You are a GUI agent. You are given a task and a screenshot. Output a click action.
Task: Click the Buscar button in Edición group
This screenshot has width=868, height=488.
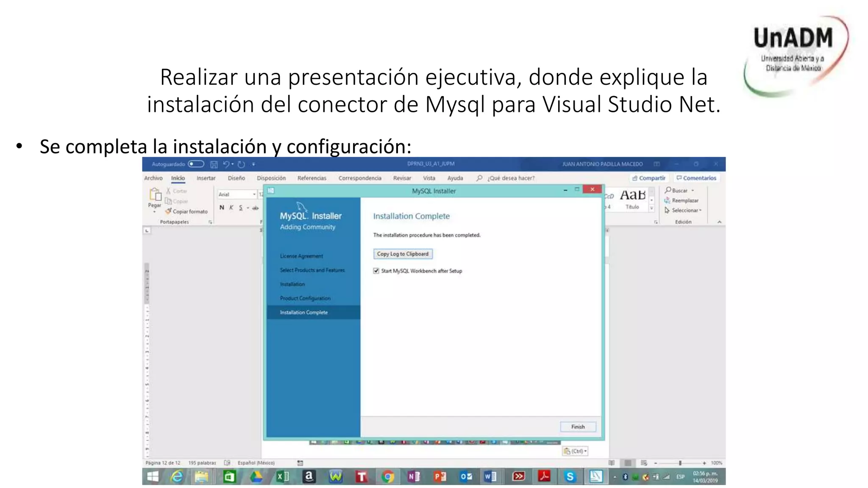coord(676,191)
